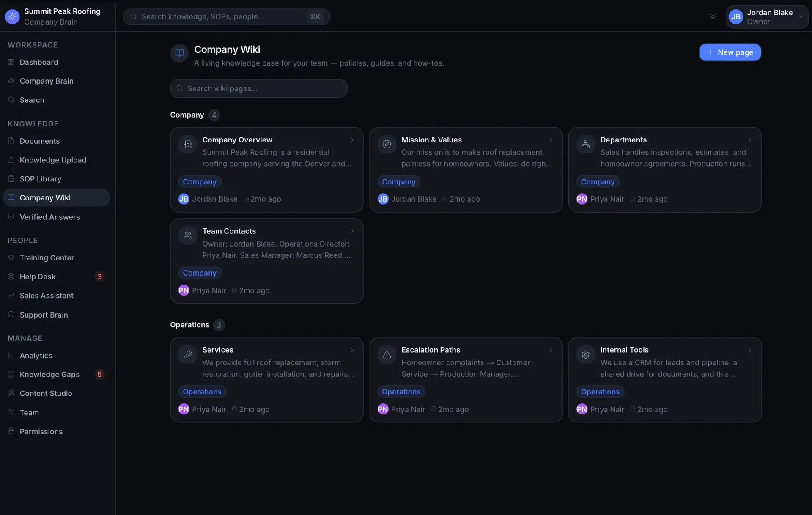Click the PN avatar on Departments card
This screenshot has width=812, height=515.
click(x=582, y=199)
